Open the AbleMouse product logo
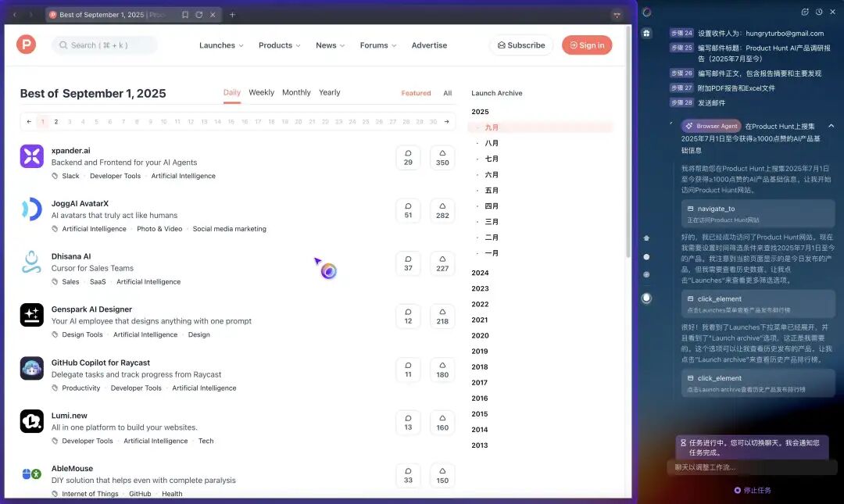Image resolution: width=844 pixels, height=504 pixels. pyautogui.click(x=32, y=474)
